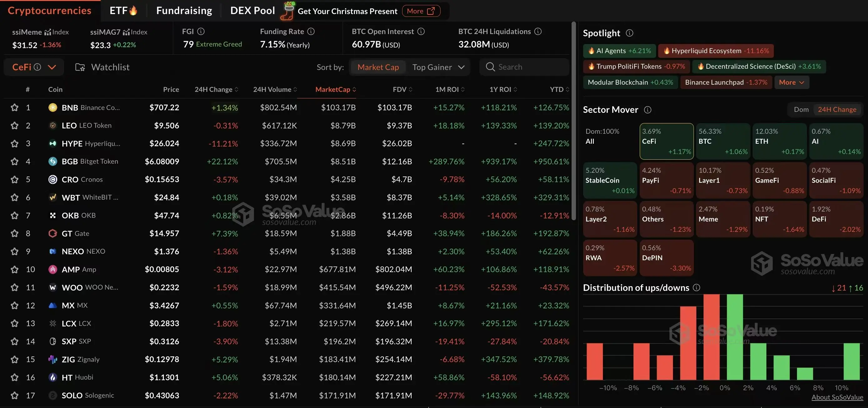Viewport: 868px width, 408px height.
Task: Switch Sector Mover to Dom view
Action: coord(801,109)
